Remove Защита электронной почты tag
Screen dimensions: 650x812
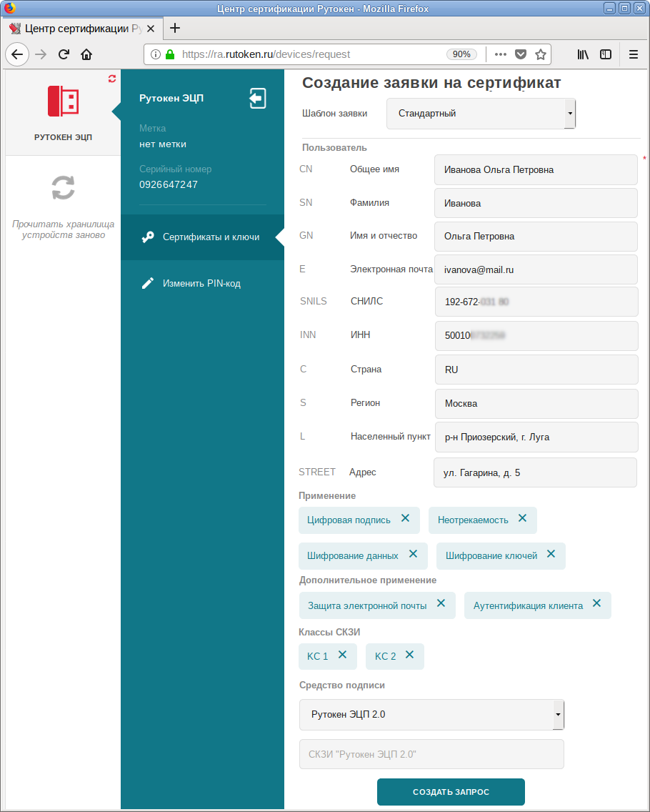(441, 603)
